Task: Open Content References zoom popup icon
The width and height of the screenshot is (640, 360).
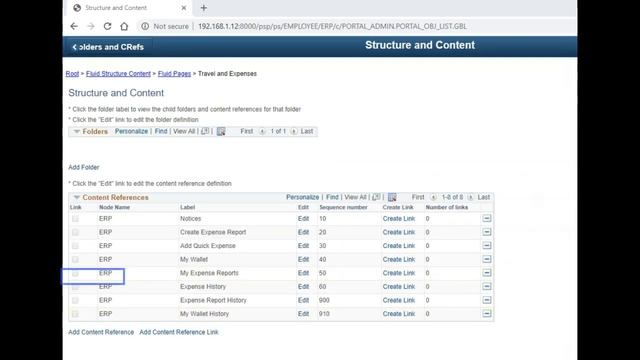Action: click(376, 197)
